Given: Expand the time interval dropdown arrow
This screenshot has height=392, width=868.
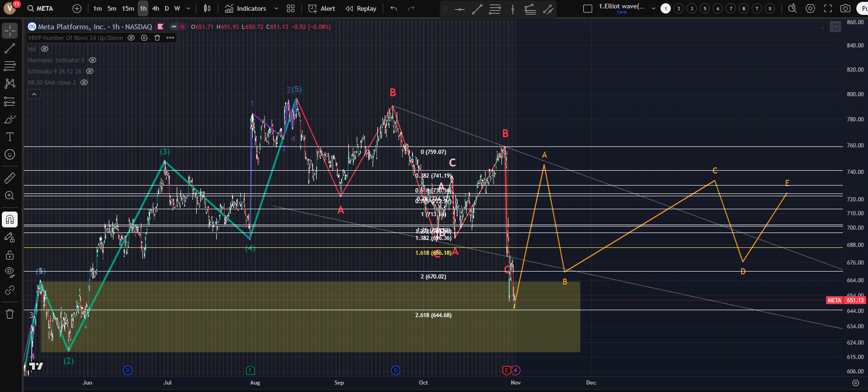Looking at the screenshot, I should [188, 8].
